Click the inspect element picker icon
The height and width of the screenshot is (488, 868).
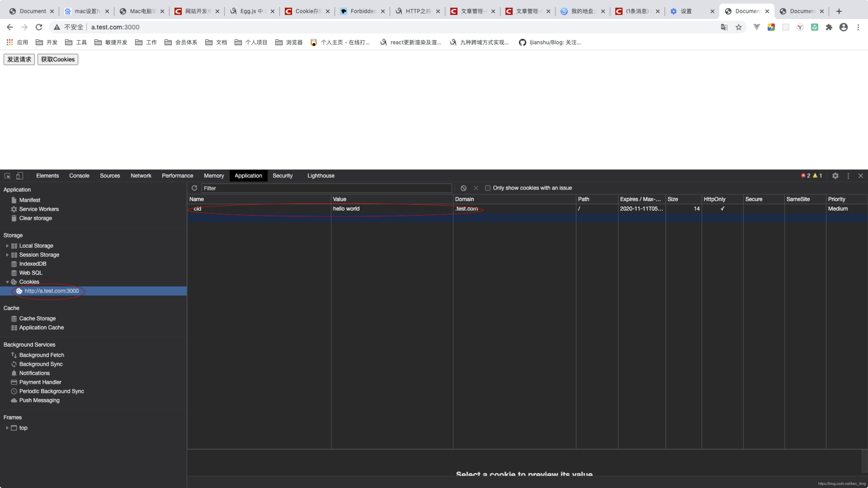[7, 176]
